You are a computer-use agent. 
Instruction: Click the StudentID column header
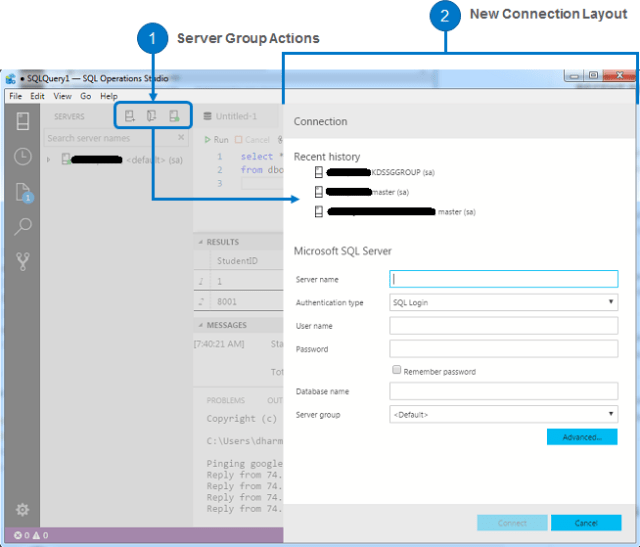237,260
